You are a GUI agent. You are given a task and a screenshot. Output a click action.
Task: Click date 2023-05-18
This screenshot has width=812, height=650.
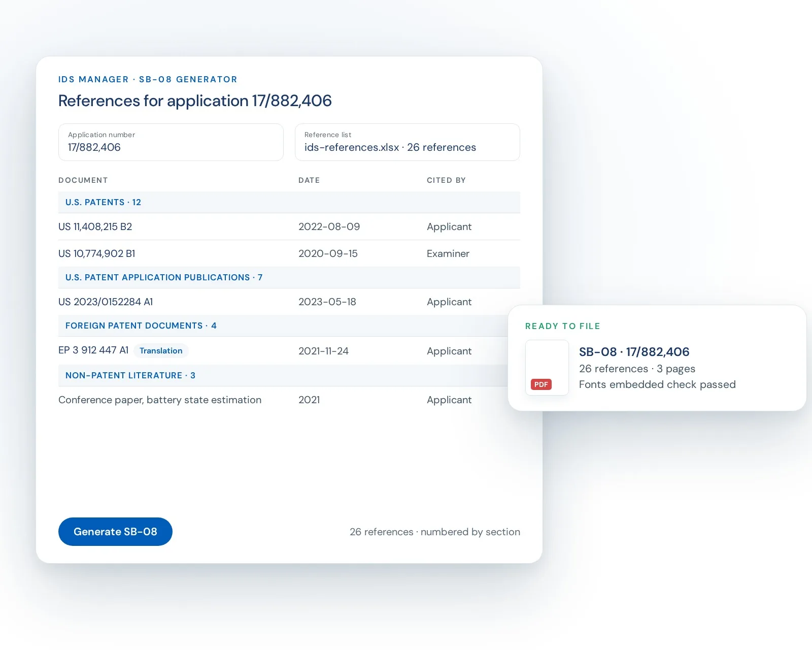coord(327,302)
